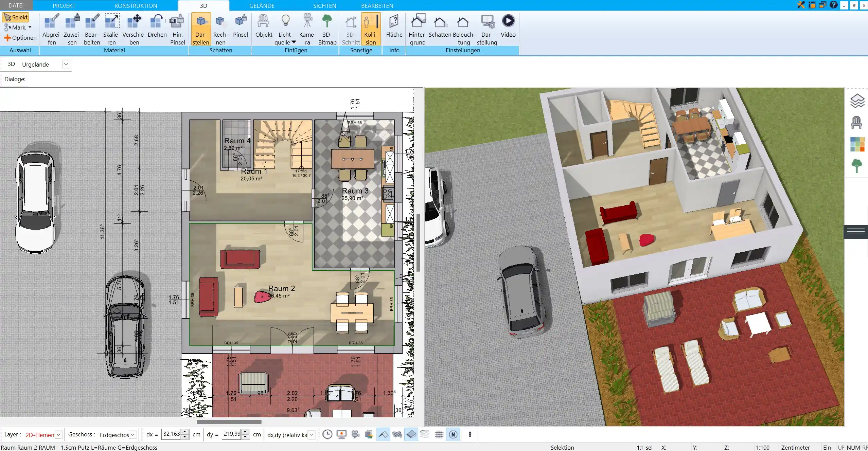Open the Fläche info tool
Image resolution: width=868 pixels, height=451 pixels.
point(394,25)
